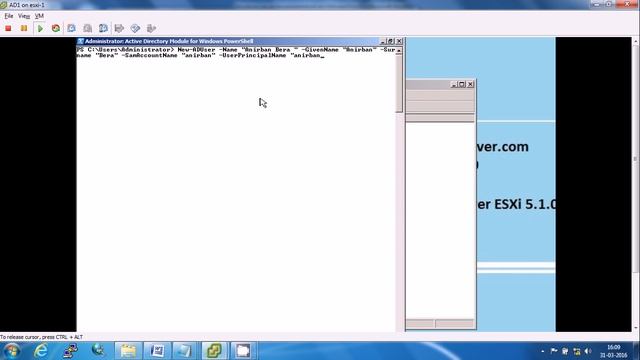Close the small window behind PowerShell

[471, 84]
